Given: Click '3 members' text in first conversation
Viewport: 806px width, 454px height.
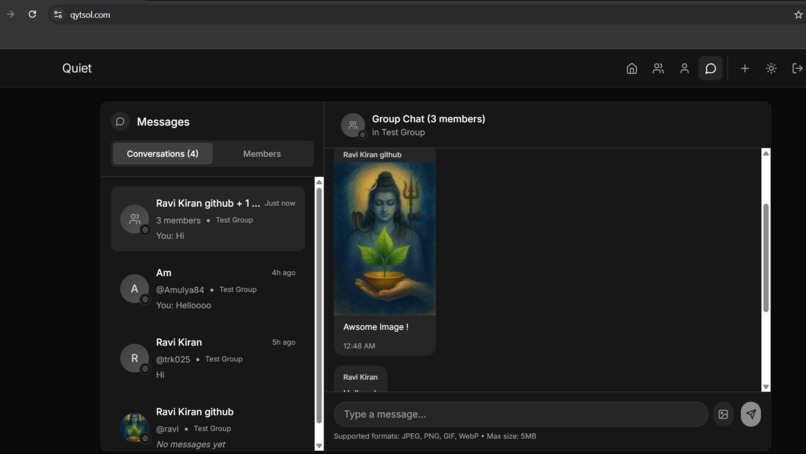Looking at the screenshot, I should coord(178,221).
